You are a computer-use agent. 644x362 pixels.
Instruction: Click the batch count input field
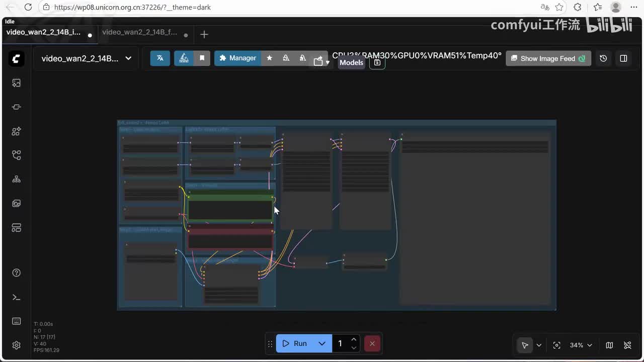click(x=340, y=343)
